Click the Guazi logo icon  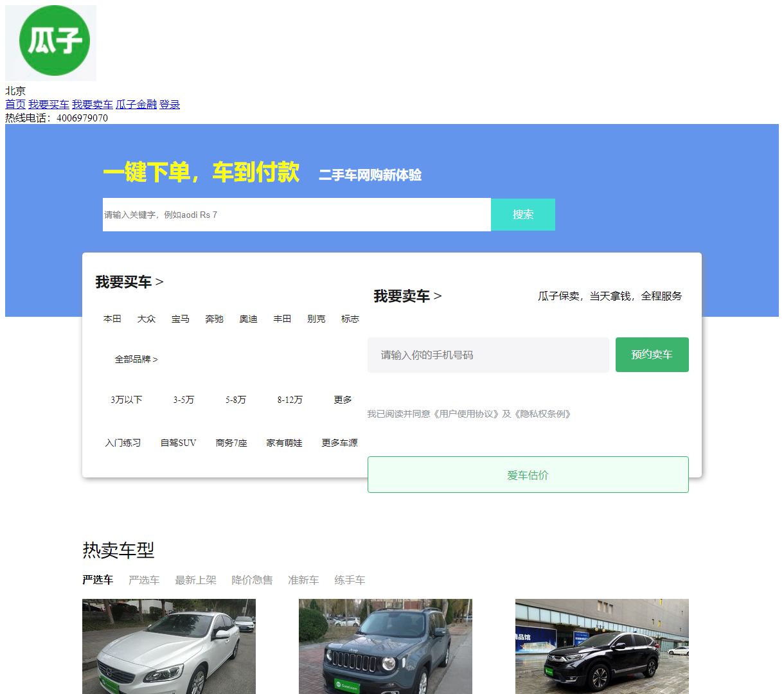[x=50, y=42]
